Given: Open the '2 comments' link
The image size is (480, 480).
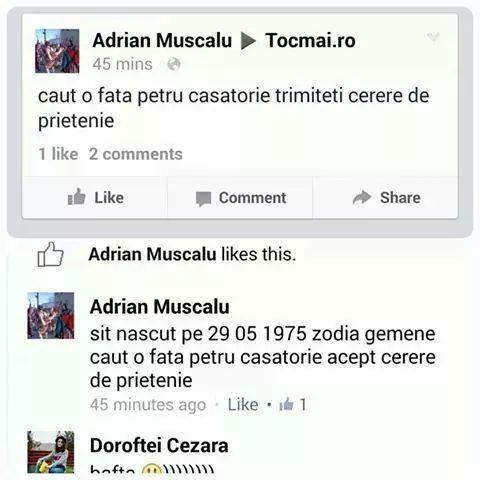Looking at the screenshot, I should coord(136,154).
